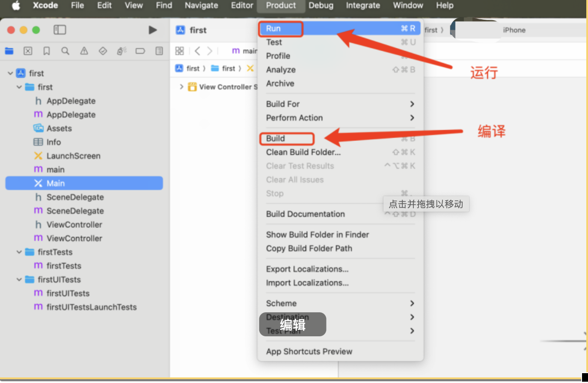Select the Main storyboard file

click(x=84, y=183)
